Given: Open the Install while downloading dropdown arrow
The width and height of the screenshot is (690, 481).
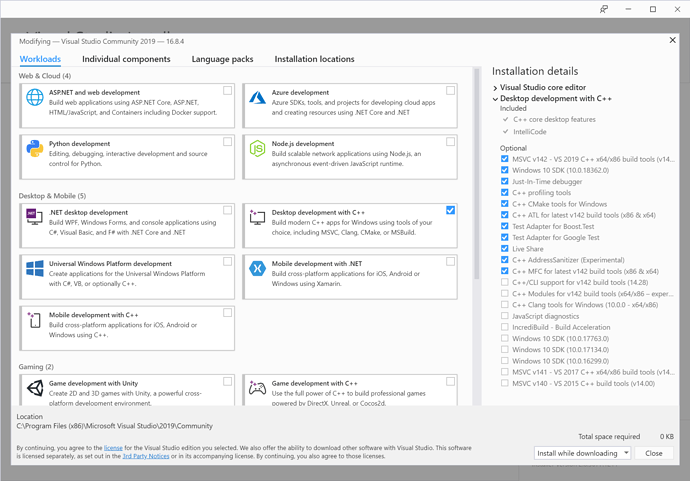Looking at the screenshot, I should coord(626,453).
